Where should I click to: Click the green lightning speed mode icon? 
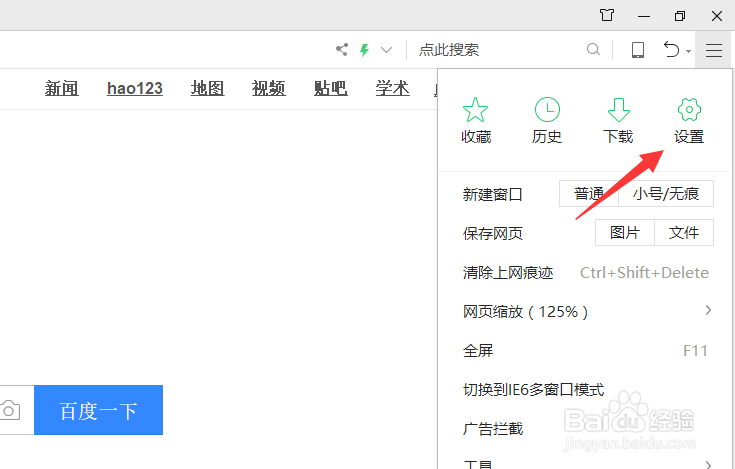coord(364,50)
